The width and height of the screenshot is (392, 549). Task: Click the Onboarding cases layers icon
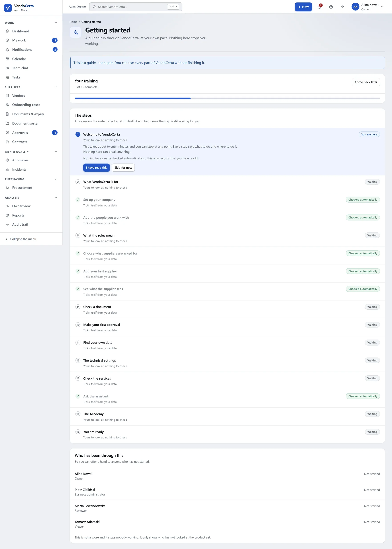[7, 105]
